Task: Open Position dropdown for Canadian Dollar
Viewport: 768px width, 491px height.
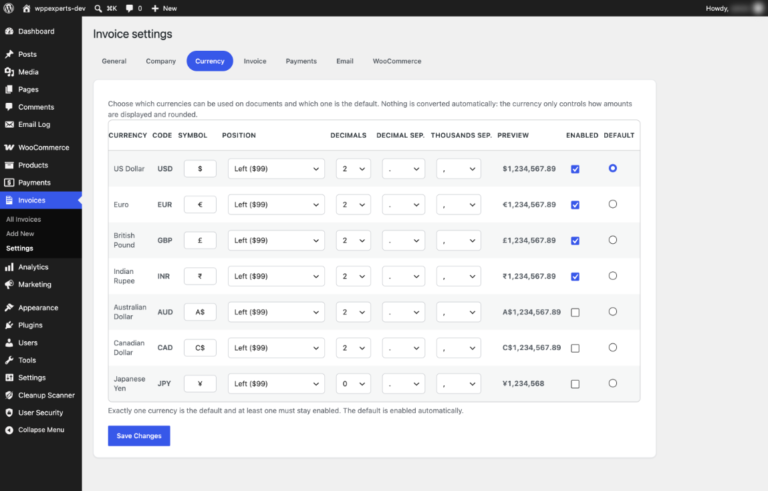Action: pos(276,348)
